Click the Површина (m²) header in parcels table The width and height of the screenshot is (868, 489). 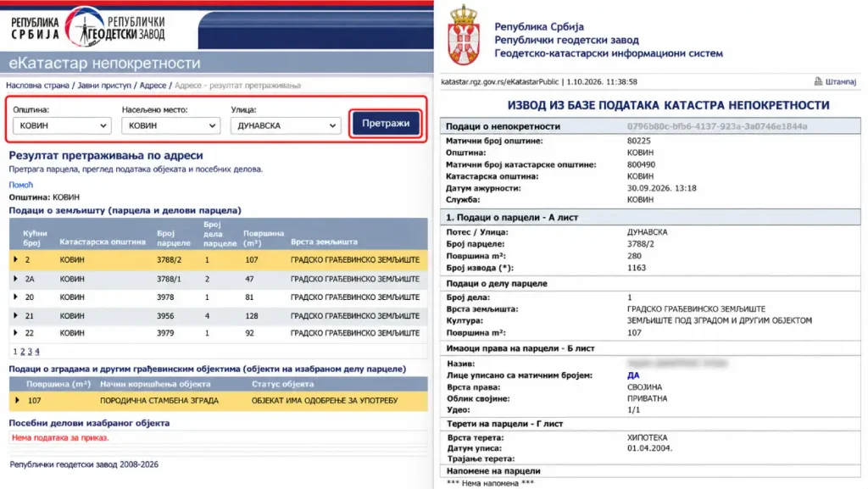pos(264,238)
